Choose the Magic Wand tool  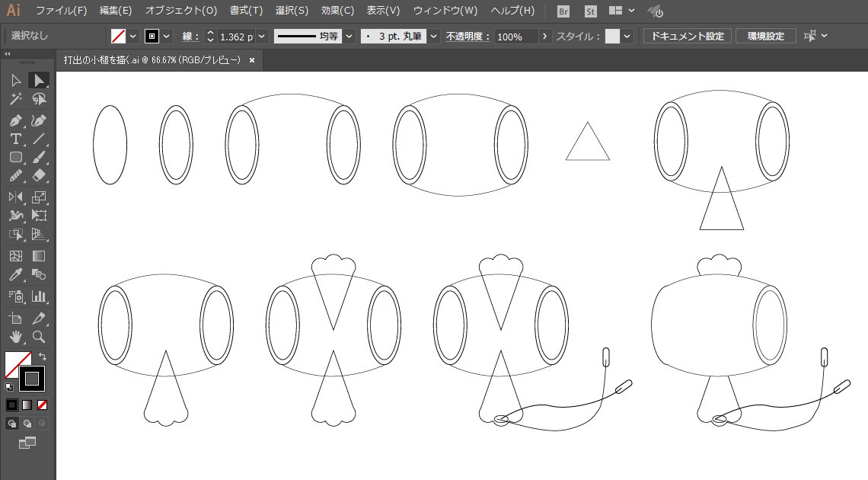(x=16, y=99)
